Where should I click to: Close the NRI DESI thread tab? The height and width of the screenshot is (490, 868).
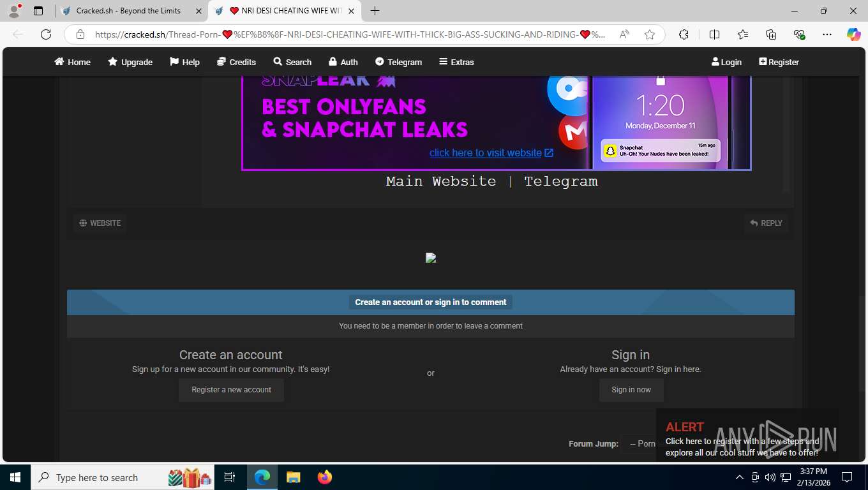click(x=351, y=11)
